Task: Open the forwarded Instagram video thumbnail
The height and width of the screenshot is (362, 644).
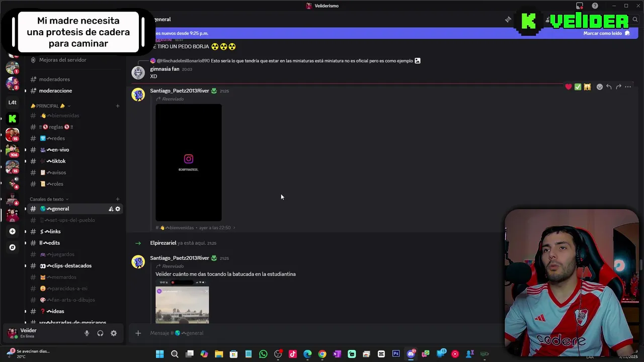Action: 189,162
